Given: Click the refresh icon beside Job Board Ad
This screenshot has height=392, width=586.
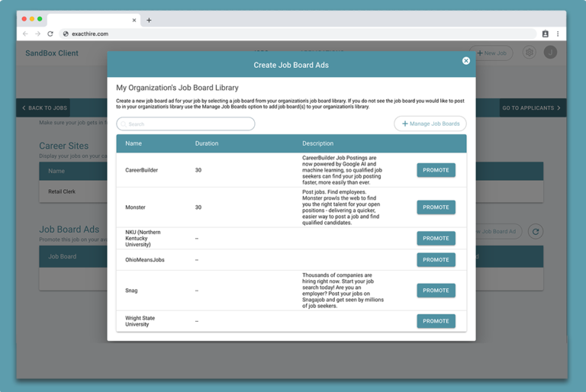Looking at the screenshot, I should click(x=536, y=231).
